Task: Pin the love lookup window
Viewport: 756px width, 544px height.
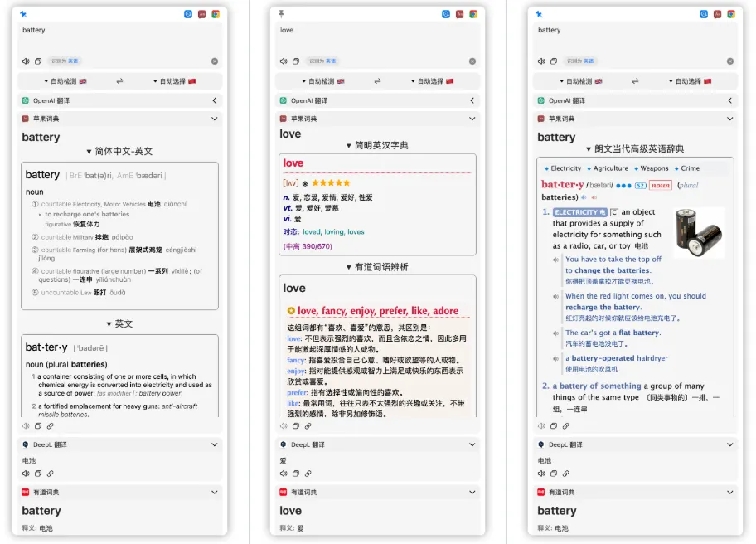Action: [x=282, y=14]
